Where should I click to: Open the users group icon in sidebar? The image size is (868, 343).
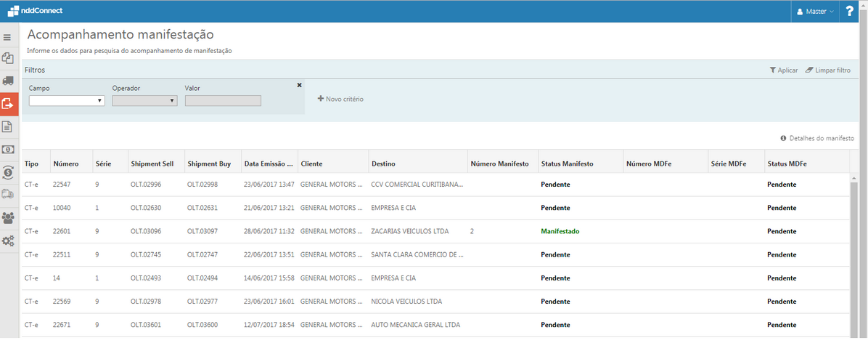9,217
